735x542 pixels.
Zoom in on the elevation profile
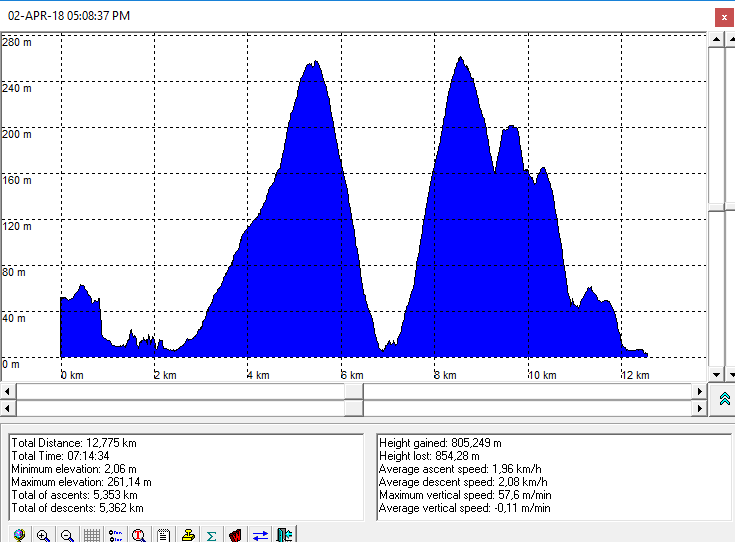43,534
